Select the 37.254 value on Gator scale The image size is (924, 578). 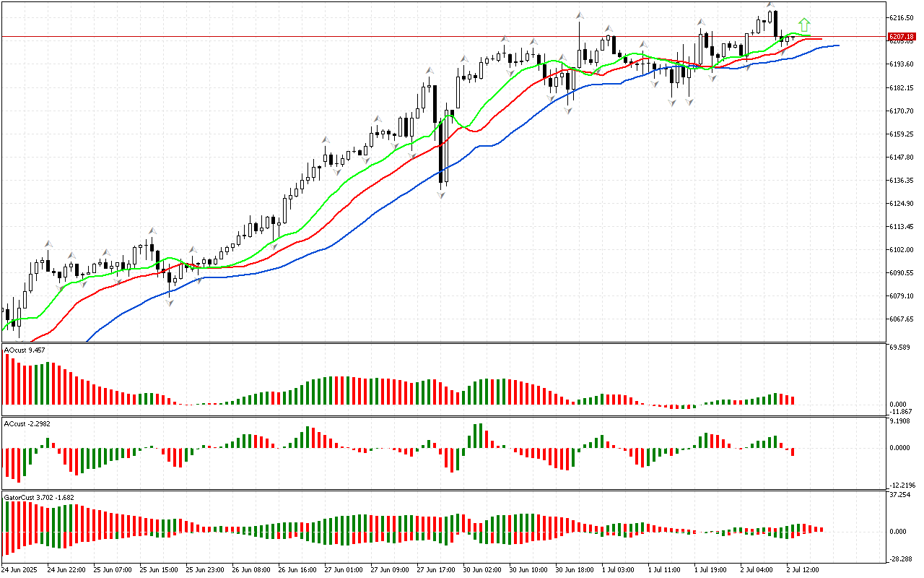tap(901, 495)
